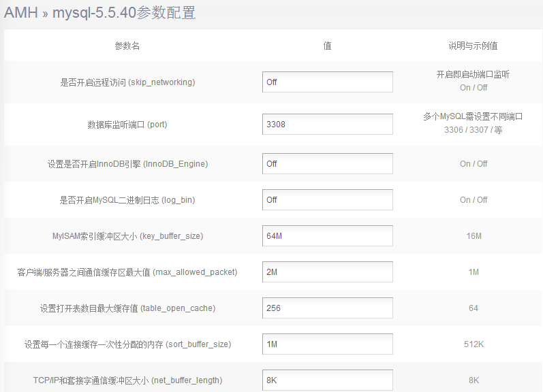This screenshot has width=543, height=392.
Task: Select the table_open_cache field showing 256
Action: [327, 308]
